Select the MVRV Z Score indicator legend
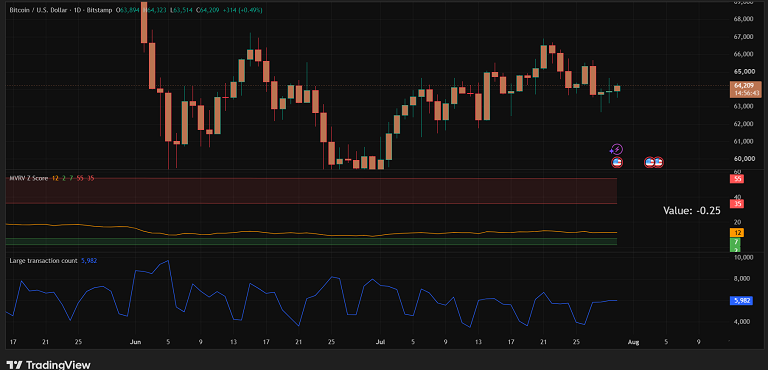Image resolution: width=768 pixels, height=370 pixels. pyautogui.click(x=28, y=178)
